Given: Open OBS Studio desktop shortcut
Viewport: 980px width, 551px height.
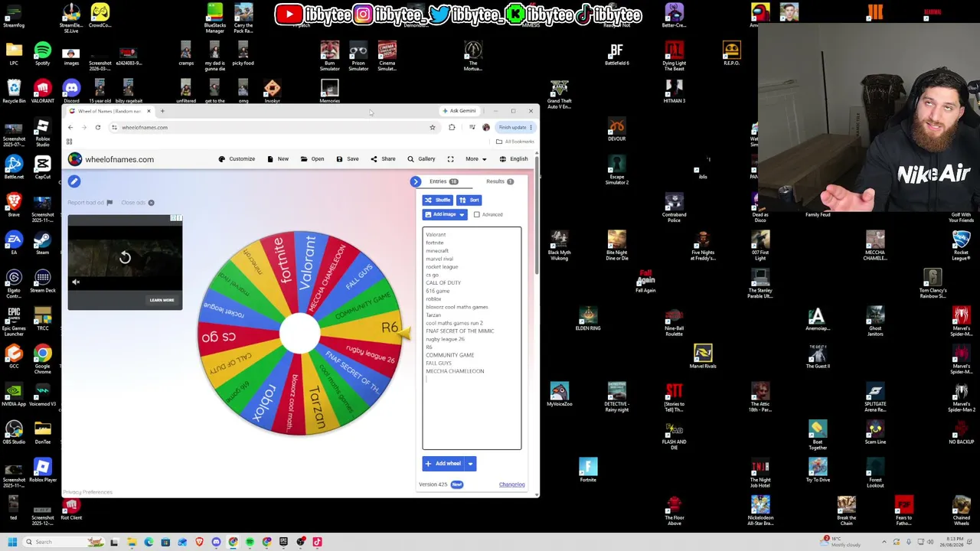Looking at the screenshot, I should tap(14, 432).
